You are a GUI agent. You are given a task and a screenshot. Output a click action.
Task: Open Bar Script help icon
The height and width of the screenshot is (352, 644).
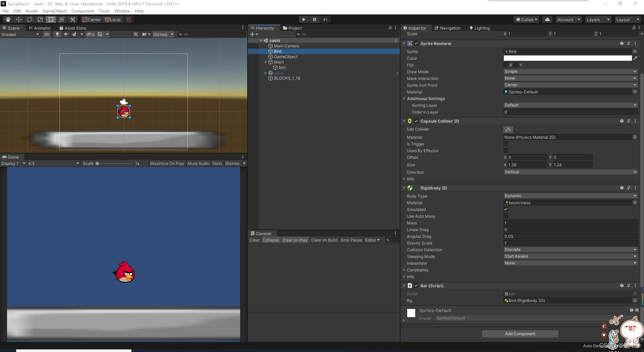pos(622,285)
